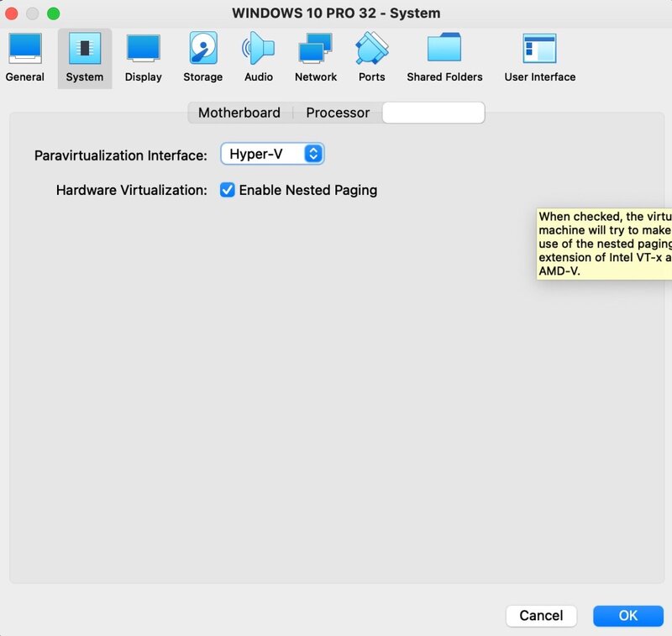672x636 pixels.
Task: Open the General settings icon
Action: (25, 58)
